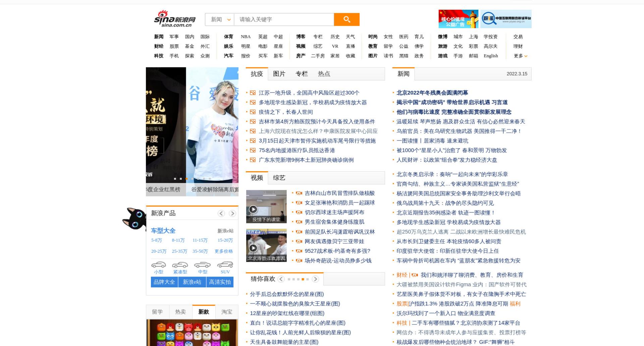Click image icon beside 疫情之下，长春人世间
Image resolution: width=644 pixels, height=346 pixels.
[253, 112]
